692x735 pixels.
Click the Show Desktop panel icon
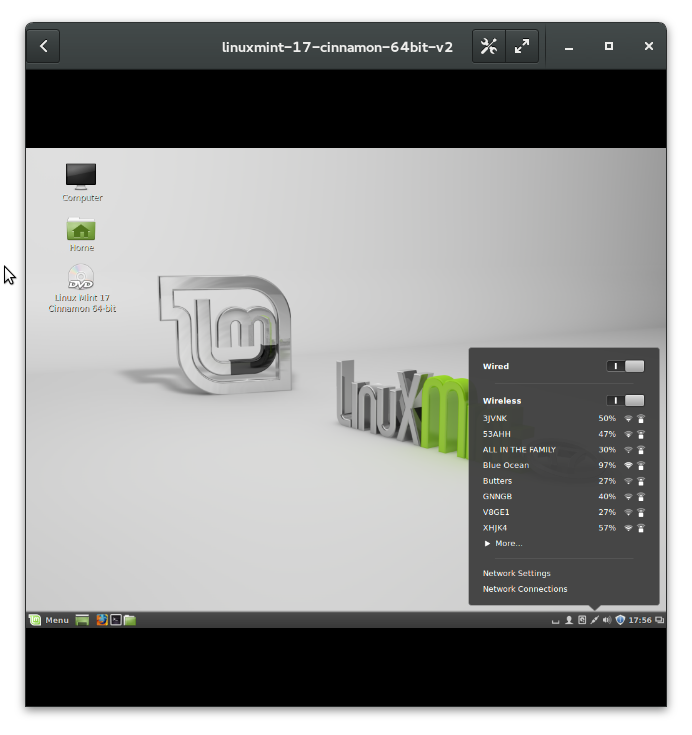pyautogui.click(x=83, y=620)
